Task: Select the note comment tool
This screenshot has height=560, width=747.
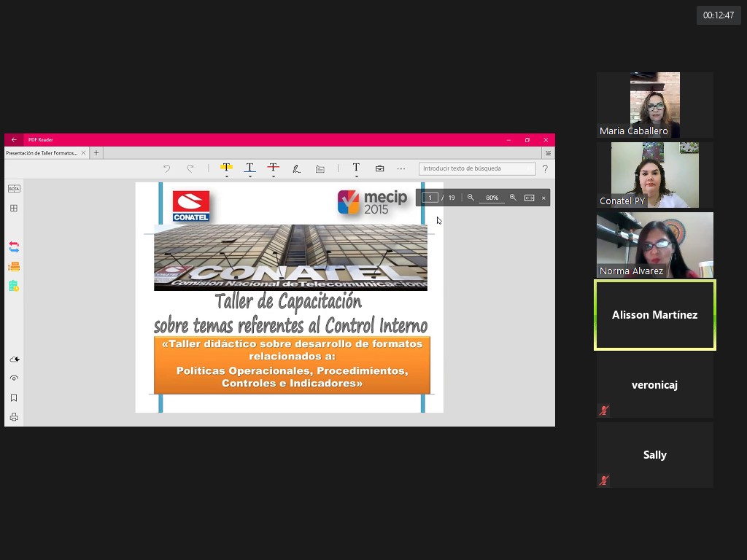Action: (320, 168)
